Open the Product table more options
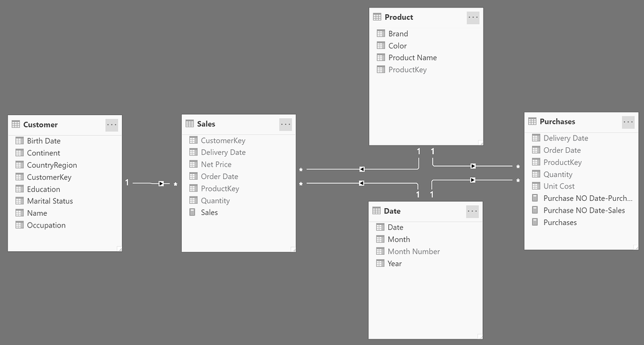644x345 pixels. [x=473, y=17]
